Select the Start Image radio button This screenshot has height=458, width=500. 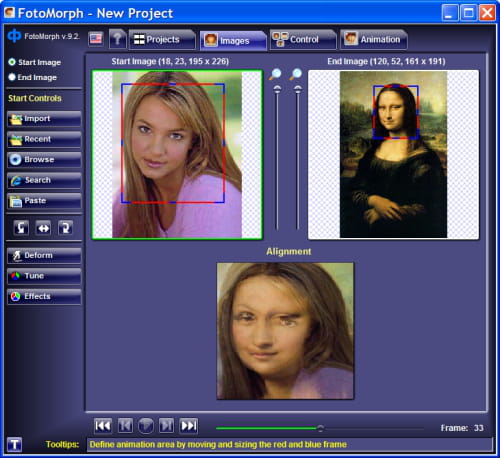pos(12,62)
